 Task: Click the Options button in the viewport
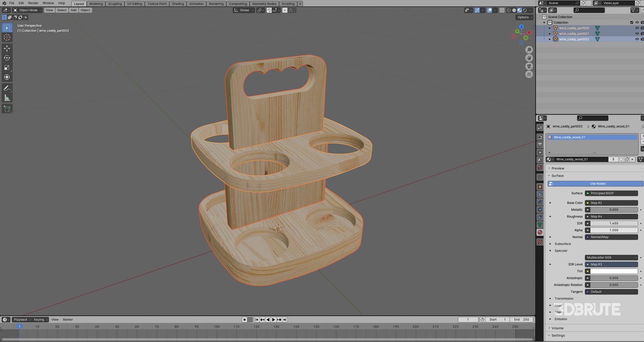pyautogui.click(x=524, y=17)
